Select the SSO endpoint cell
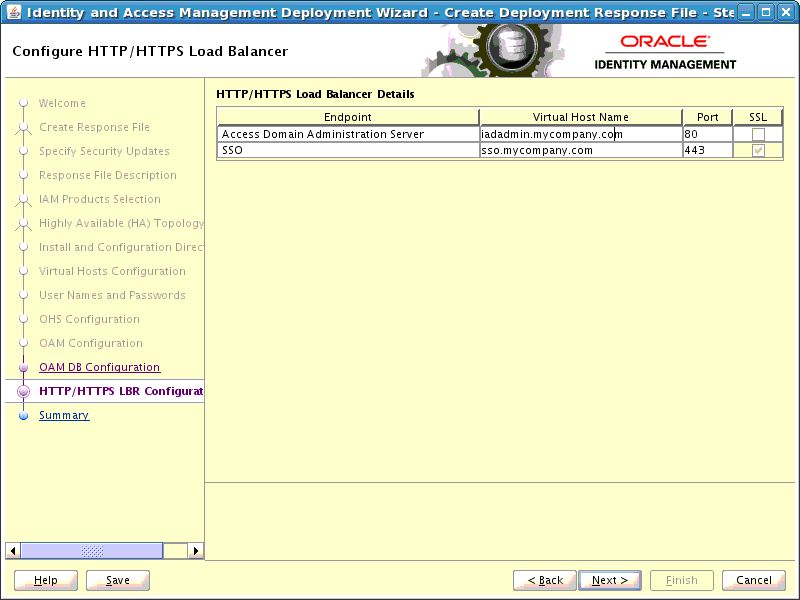Screen dimensions: 800x600 pyautogui.click(x=348, y=151)
